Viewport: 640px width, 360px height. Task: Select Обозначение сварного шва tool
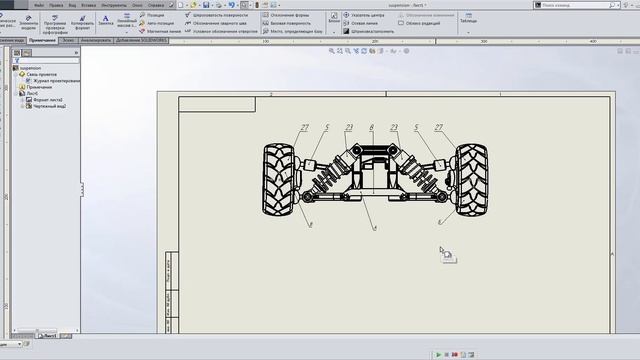[216, 23]
